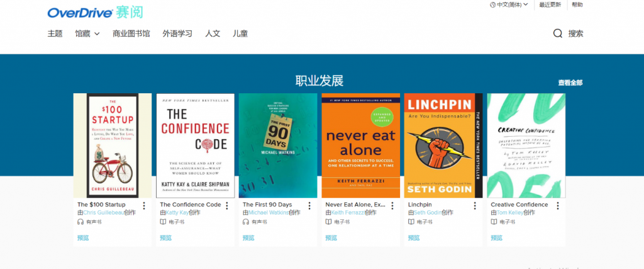
Task: Click the Never Eat Alone cover
Action: coord(360,146)
